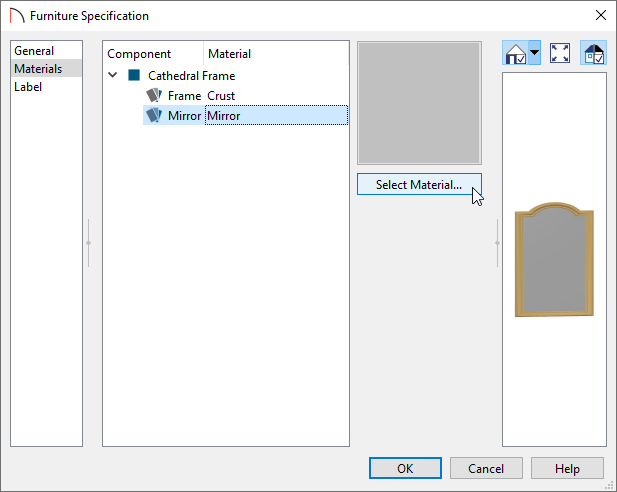The image size is (617, 492).
Task: Click the Fill Window arrows icon
Action: click(x=560, y=53)
